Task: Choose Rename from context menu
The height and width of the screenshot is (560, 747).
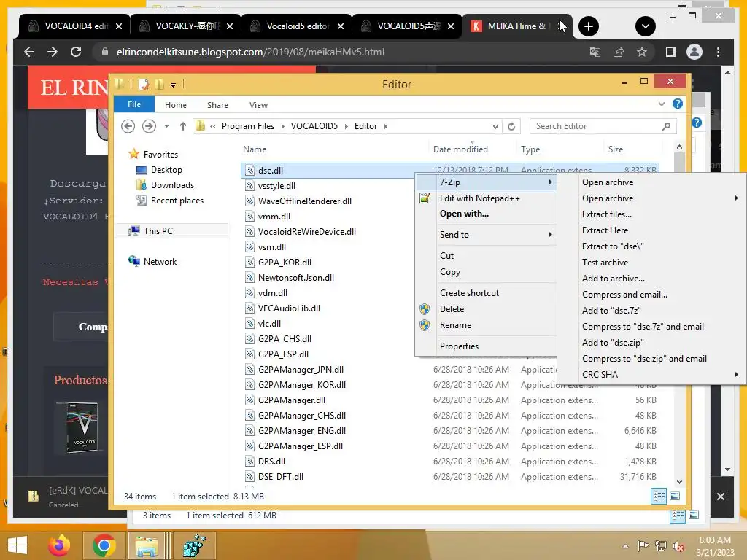Action: coord(486,325)
